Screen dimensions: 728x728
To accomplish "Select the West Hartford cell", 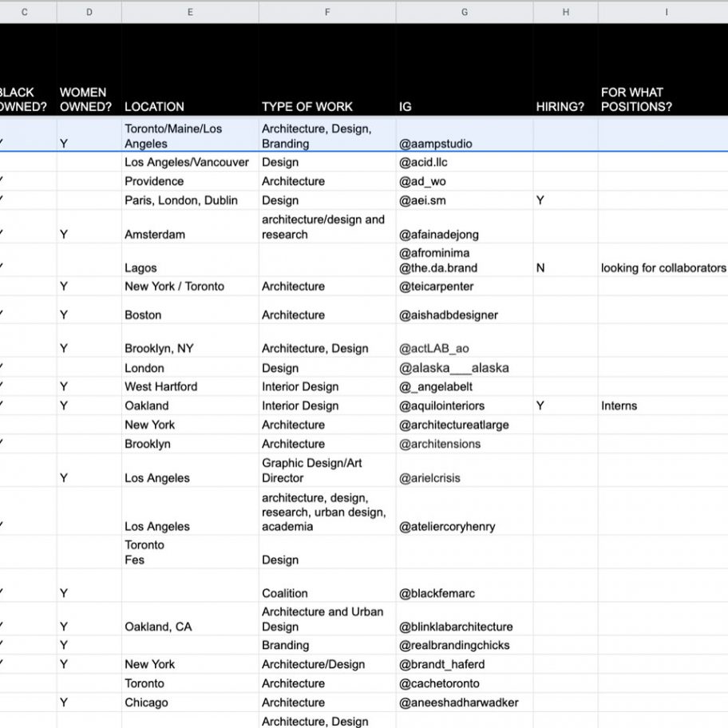I will (190, 386).
